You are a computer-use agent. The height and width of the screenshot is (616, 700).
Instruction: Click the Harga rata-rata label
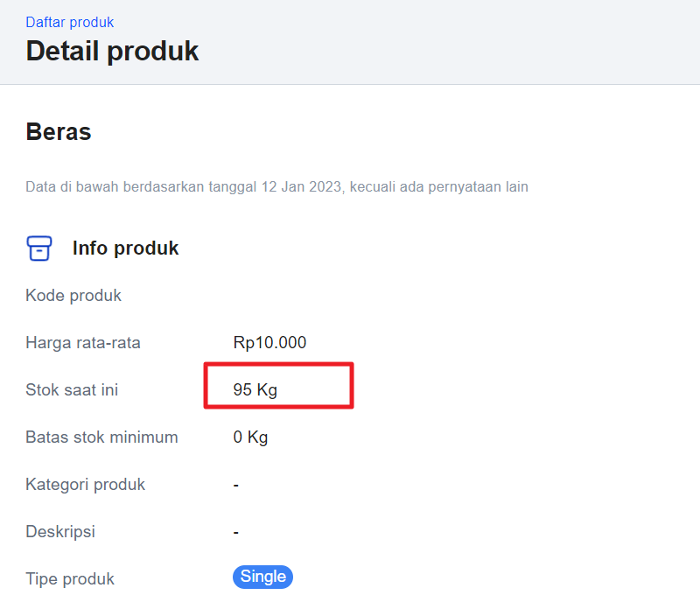[x=83, y=343]
